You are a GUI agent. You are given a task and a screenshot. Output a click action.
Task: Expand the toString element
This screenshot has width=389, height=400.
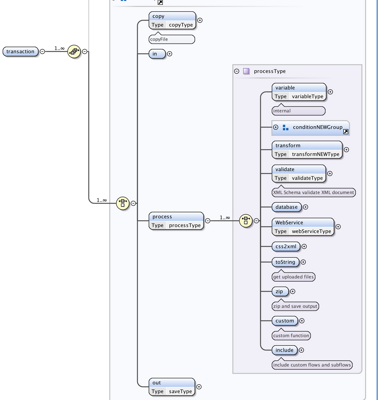coord(303,262)
